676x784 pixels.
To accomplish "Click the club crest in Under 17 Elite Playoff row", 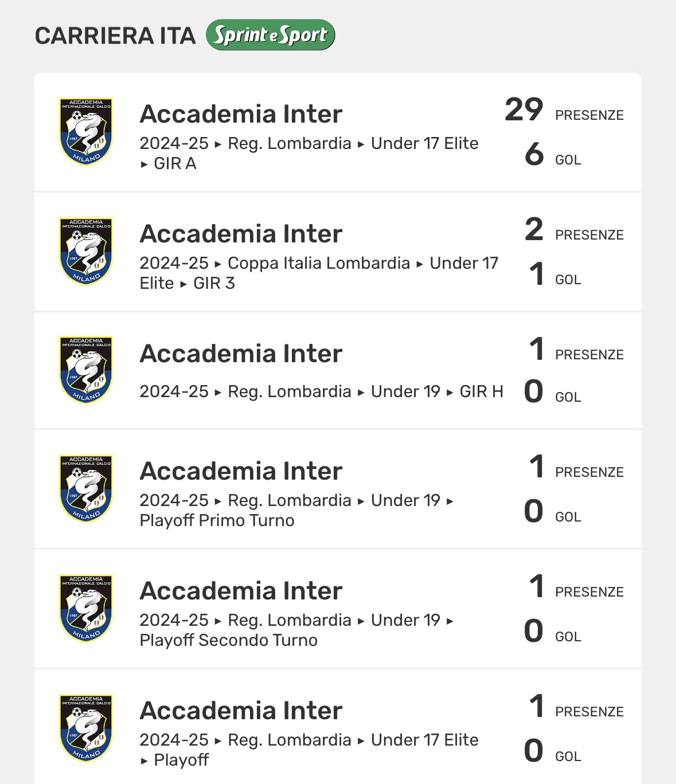I will 86,728.
